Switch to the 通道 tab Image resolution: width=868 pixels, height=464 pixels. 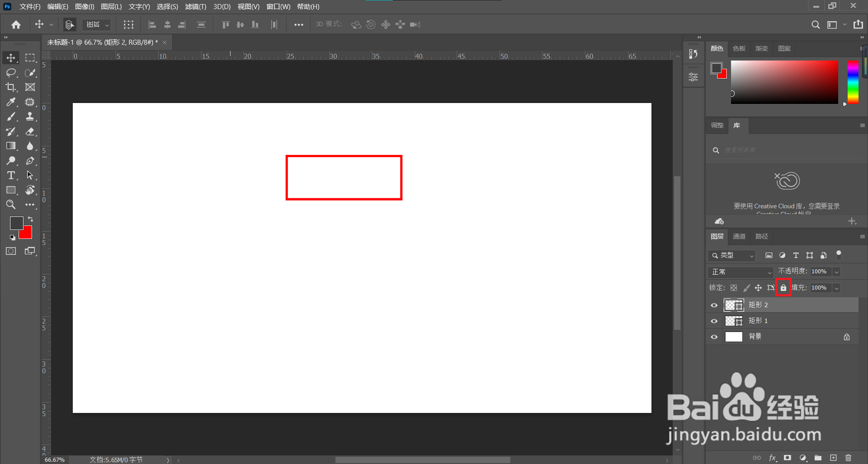tap(739, 236)
